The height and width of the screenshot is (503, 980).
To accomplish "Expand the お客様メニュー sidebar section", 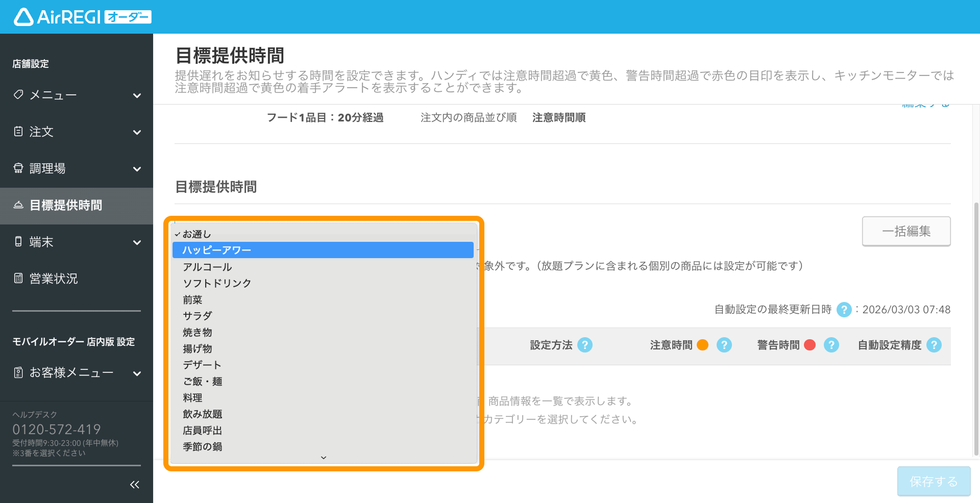I will [x=137, y=373].
